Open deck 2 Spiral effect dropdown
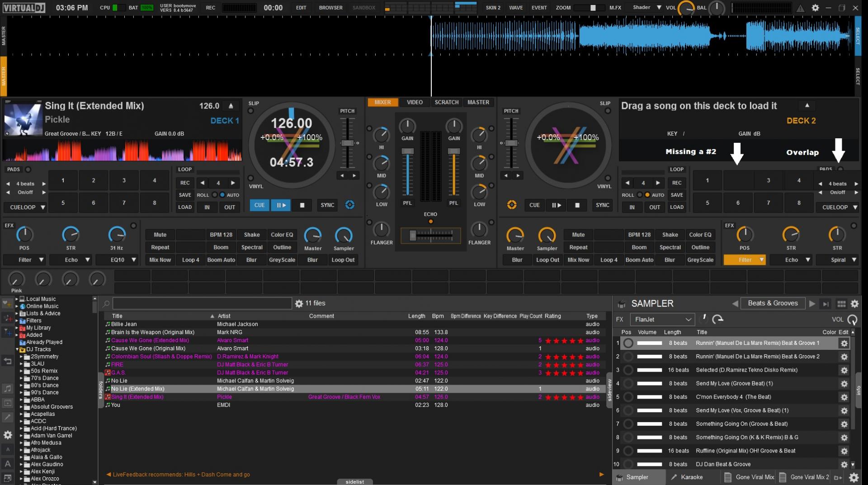868x485 pixels. (x=837, y=260)
